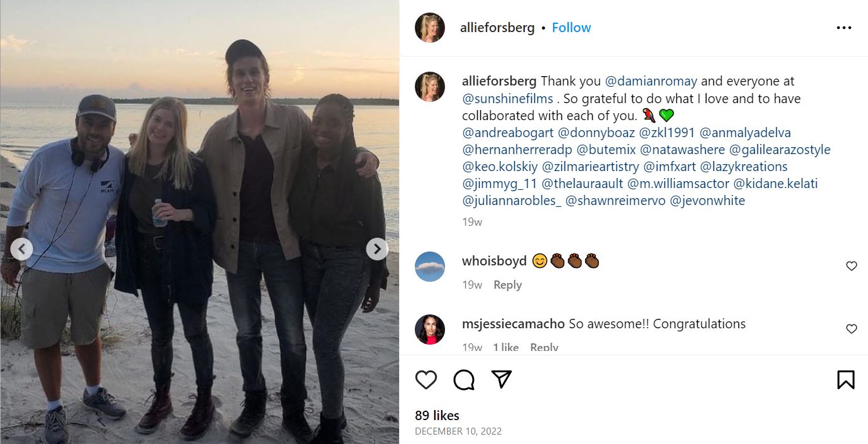View likes on msjessiecamacho's comment
The width and height of the screenshot is (868, 444).
(507, 346)
